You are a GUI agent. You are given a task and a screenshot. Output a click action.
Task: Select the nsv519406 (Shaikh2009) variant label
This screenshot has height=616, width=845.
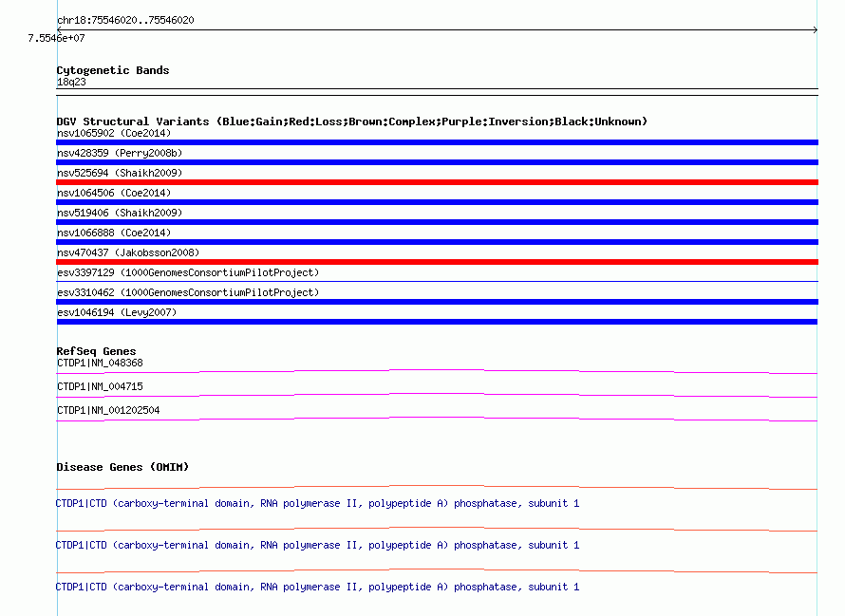coord(120,213)
